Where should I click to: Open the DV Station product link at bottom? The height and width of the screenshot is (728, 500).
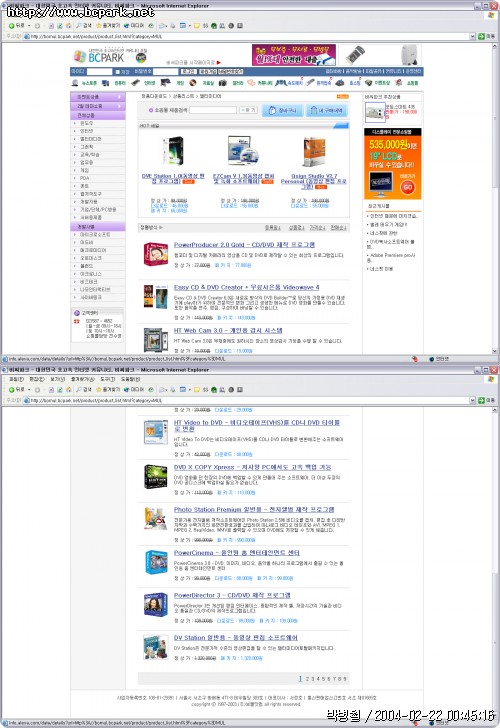point(236,637)
